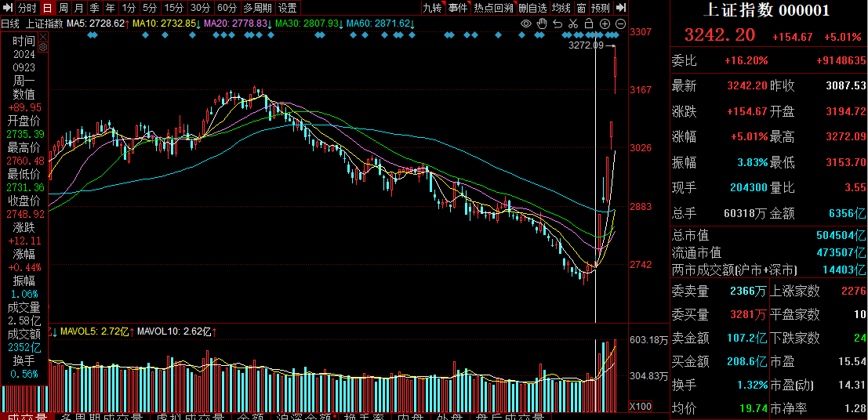Toggle the 均线 moving average lines
This screenshot has width=868, height=420.
click(x=562, y=8)
